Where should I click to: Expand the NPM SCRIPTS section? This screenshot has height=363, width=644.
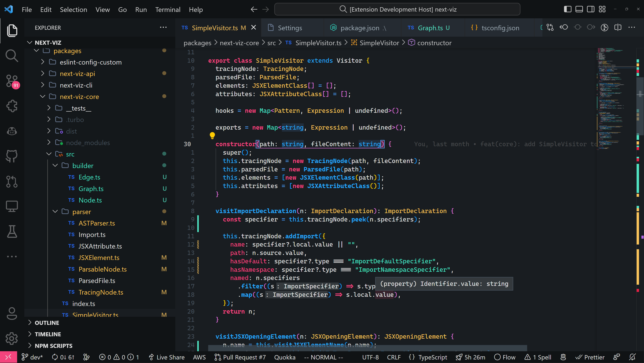100,346
